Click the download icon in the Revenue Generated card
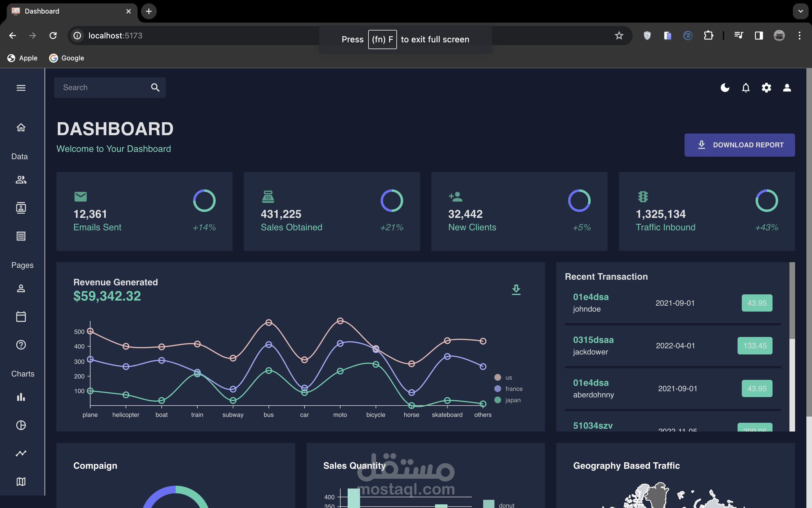Viewport: 812px width, 508px height. tap(516, 289)
